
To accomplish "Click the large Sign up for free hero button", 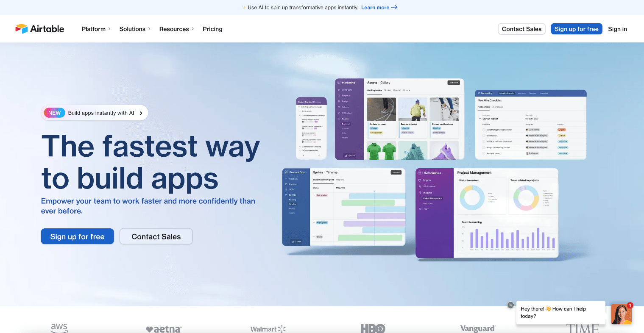I will click(78, 236).
